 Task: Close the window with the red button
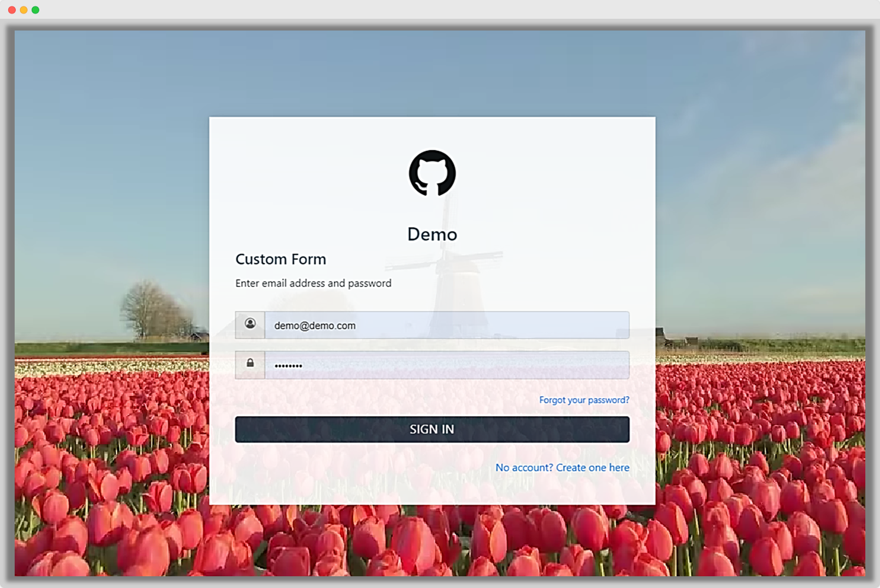[12, 10]
